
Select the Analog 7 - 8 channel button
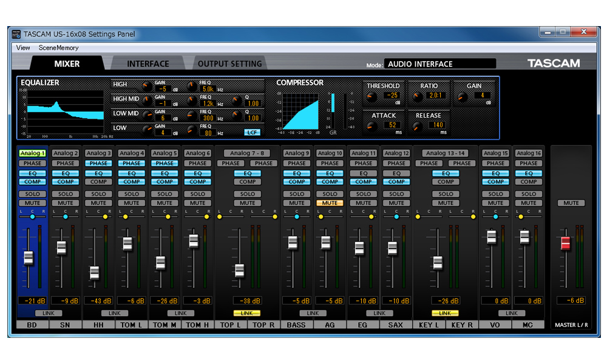point(248,153)
